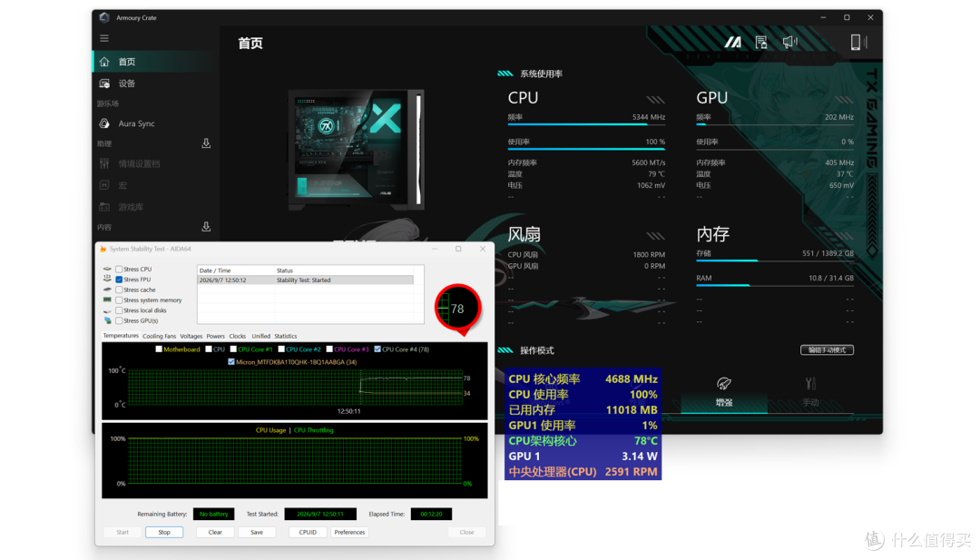
Task: Open AIDA64 Preferences button
Action: [349, 533]
